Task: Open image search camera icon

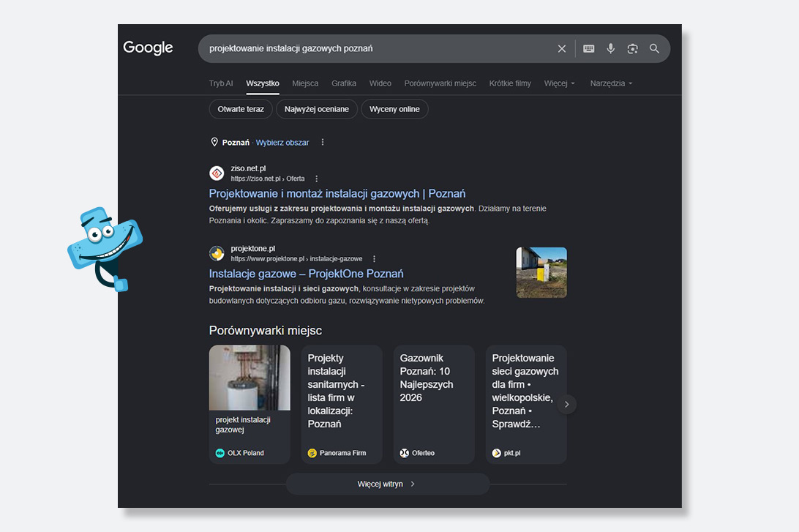Action: [x=632, y=48]
